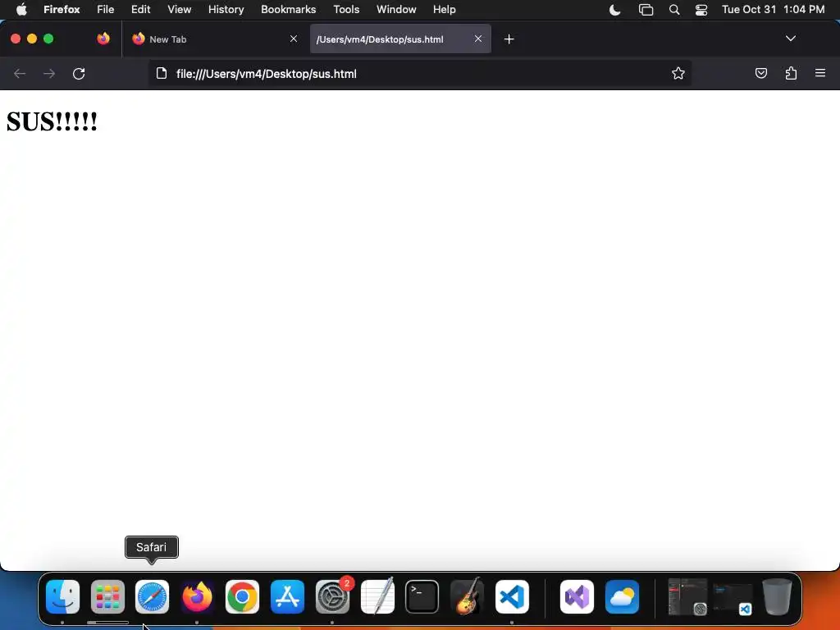The image size is (840, 630).
Task: Expand the list all tabs dropdown
Action: pyautogui.click(x=790, y=39)
